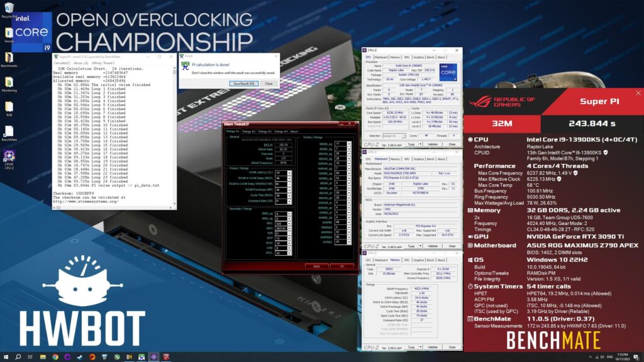The image size is (644, 362).
Task: Expand Command Rate (CR) dropdown
Action: coord(289,201)
